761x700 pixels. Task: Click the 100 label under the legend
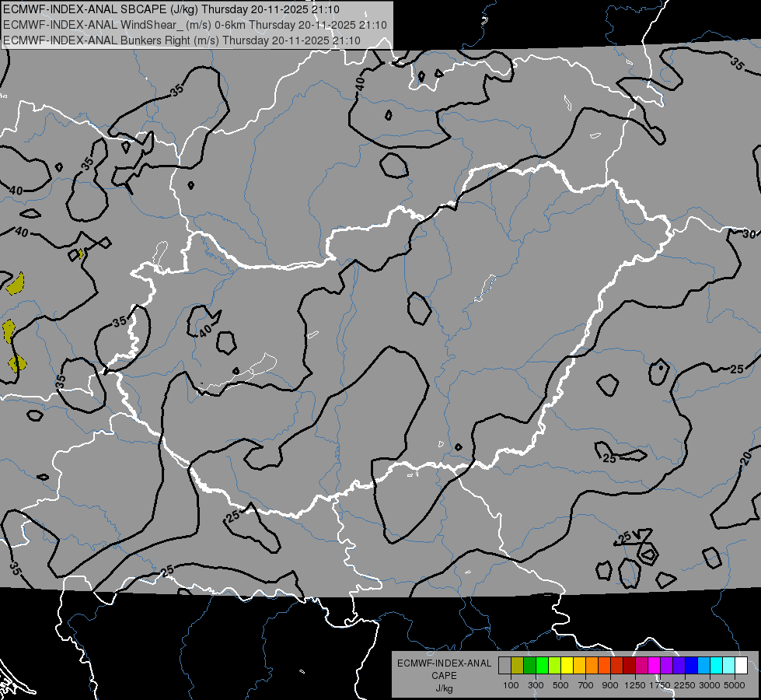coord(511,685)
